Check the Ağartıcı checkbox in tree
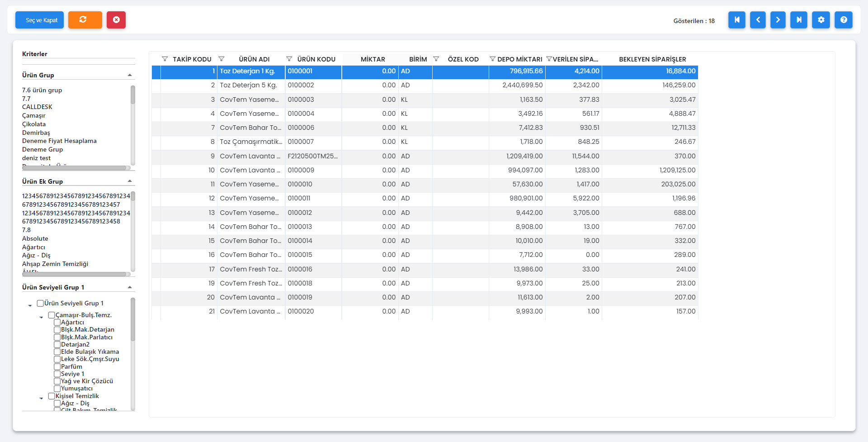868x442 pixels. (x=57, y=323)
